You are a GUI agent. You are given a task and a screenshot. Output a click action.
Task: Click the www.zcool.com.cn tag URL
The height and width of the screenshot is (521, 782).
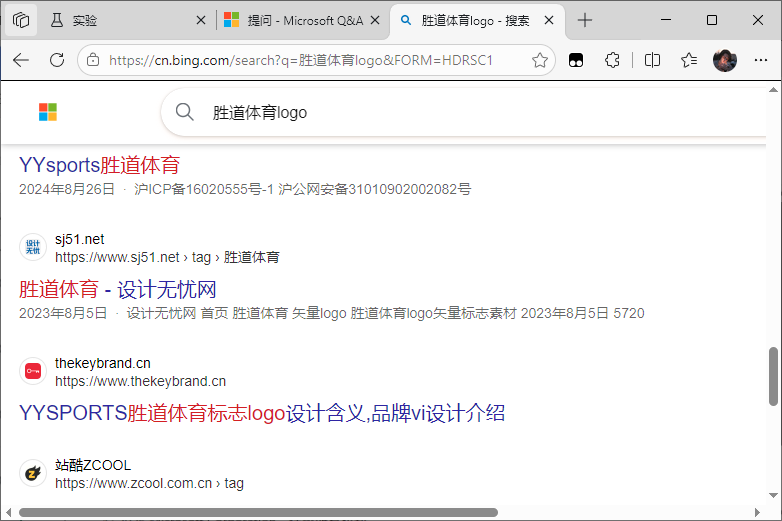(149, 483)
